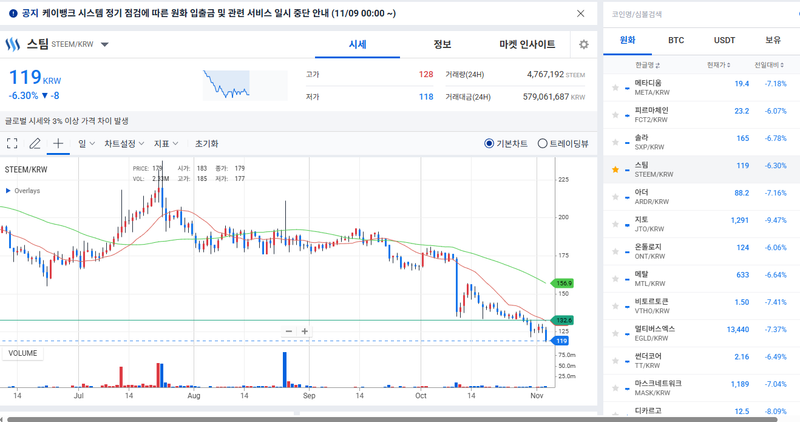Click the chart zoom in plus button
800x422 pixels.
(x=305, y=331)
